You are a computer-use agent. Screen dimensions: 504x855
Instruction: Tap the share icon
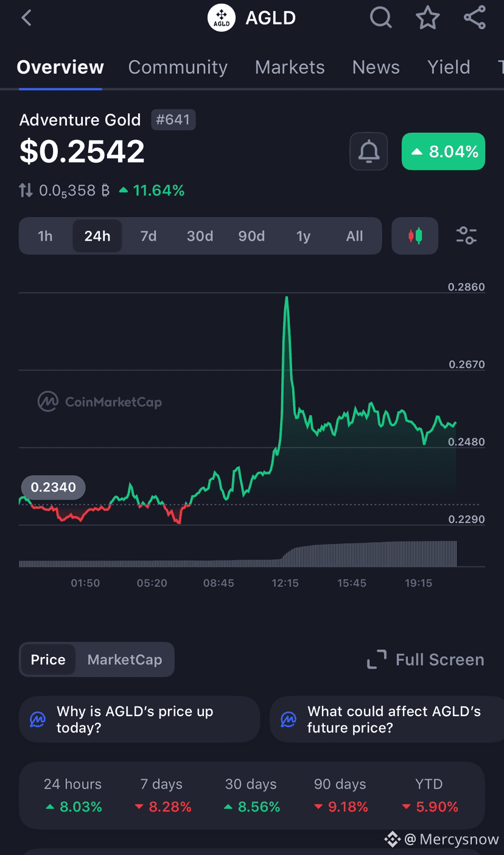coord(475,18)
